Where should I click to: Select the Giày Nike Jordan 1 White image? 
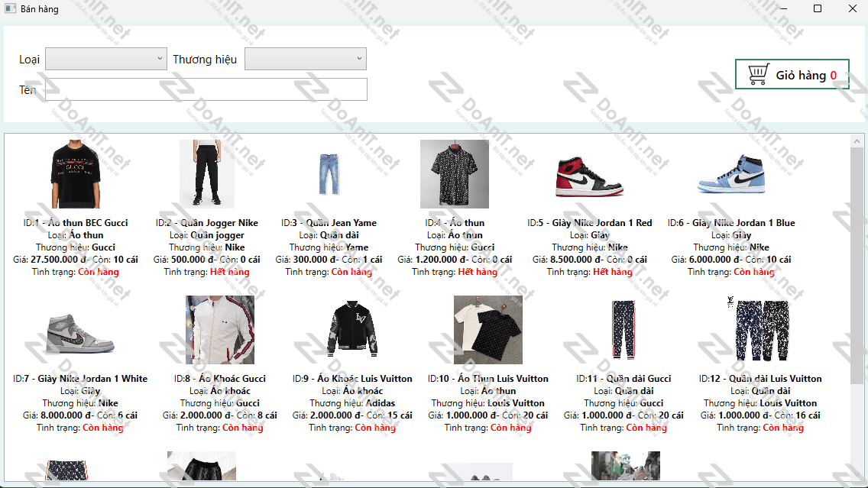pos(80,333)
